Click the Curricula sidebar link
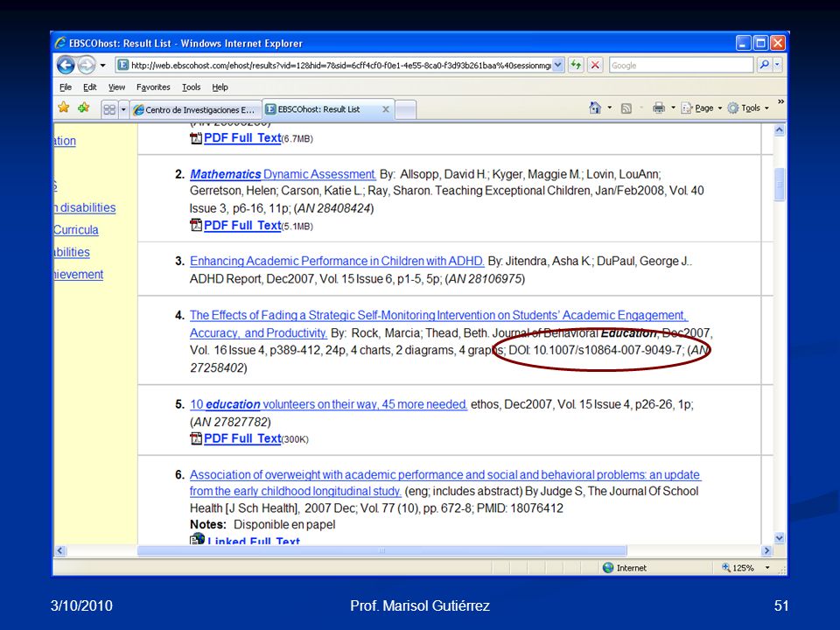The width and height of the screenshot is (840, 630). (x=76, y=230)
